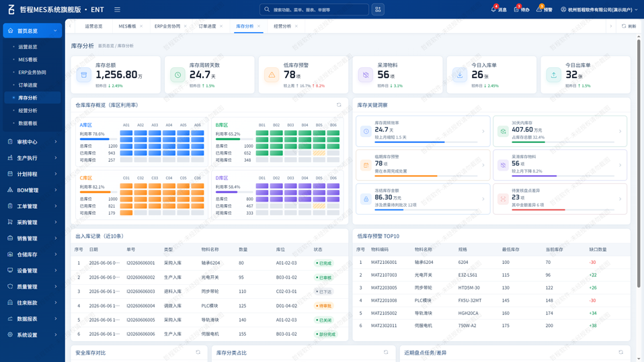This screenshot has width=644, height=362.
Task: Expand the 工单管理 sidebar menu
Action: coord(32,206)
